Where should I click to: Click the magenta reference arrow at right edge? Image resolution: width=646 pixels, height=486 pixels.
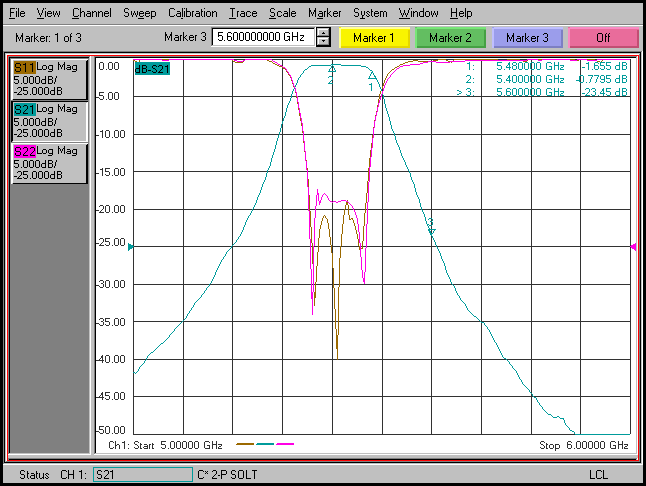click(633, 247)
